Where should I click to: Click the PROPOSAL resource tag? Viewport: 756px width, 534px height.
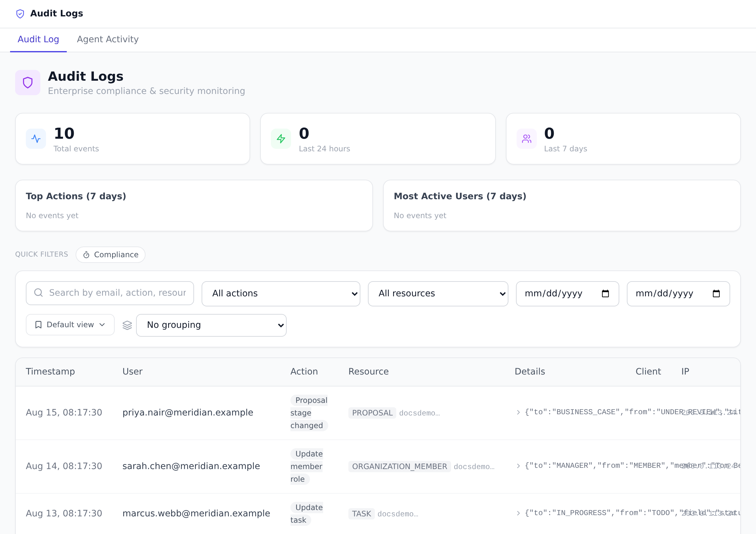click(372, 413)
